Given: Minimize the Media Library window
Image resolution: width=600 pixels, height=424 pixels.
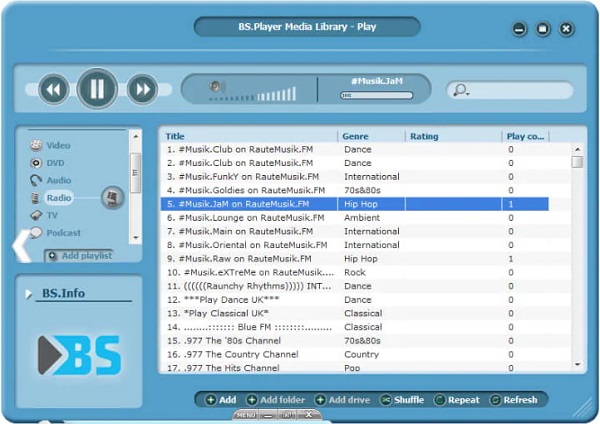Looking at the screenshot, I should coord(519,29).
